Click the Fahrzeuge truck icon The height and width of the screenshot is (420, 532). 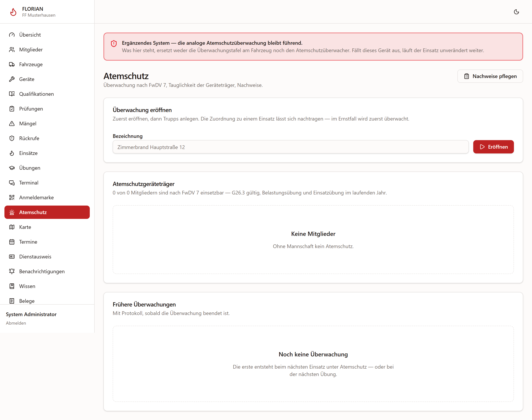[x=12, y=64]
